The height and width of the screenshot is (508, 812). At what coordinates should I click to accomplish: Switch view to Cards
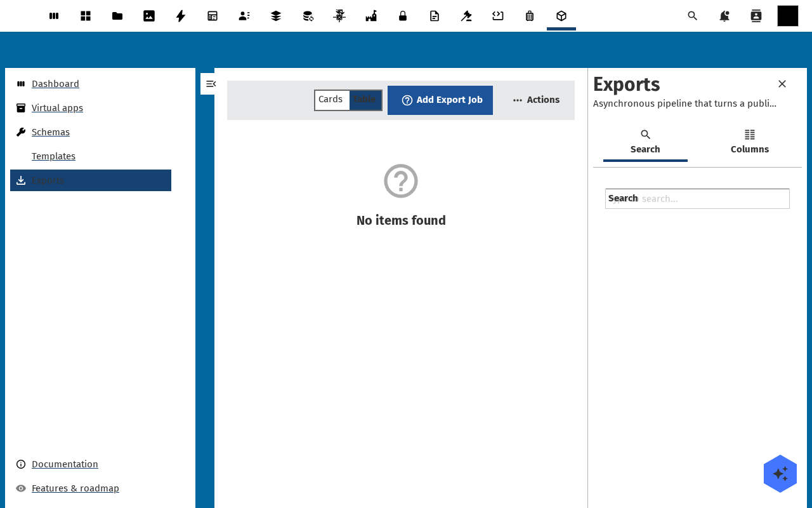(332, 100)
